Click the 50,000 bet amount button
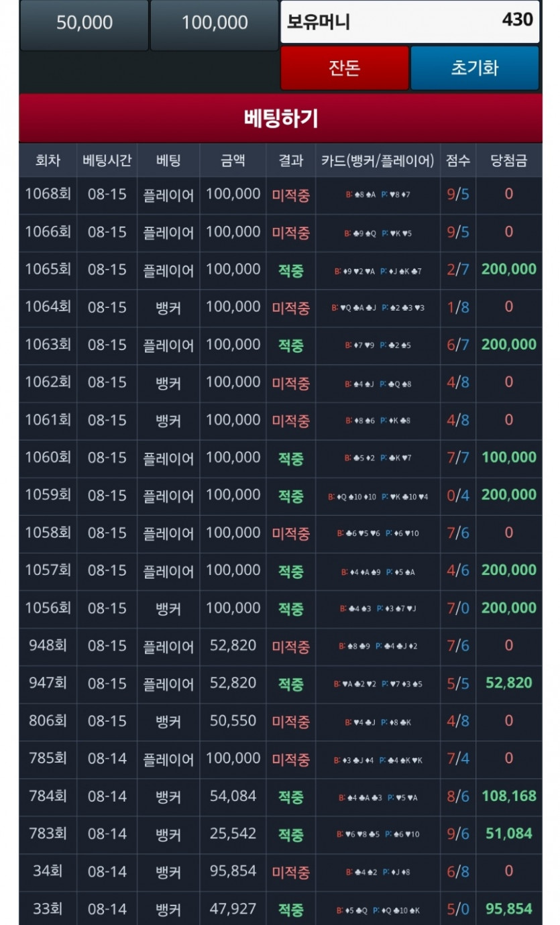Screen dimensions: 560x925 (x=84, y=23)
